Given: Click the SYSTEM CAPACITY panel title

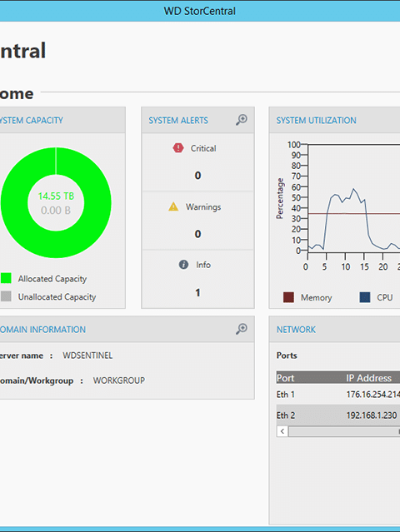Looking at the screenshot, I should pyautogui.click(x=32, y=121).
